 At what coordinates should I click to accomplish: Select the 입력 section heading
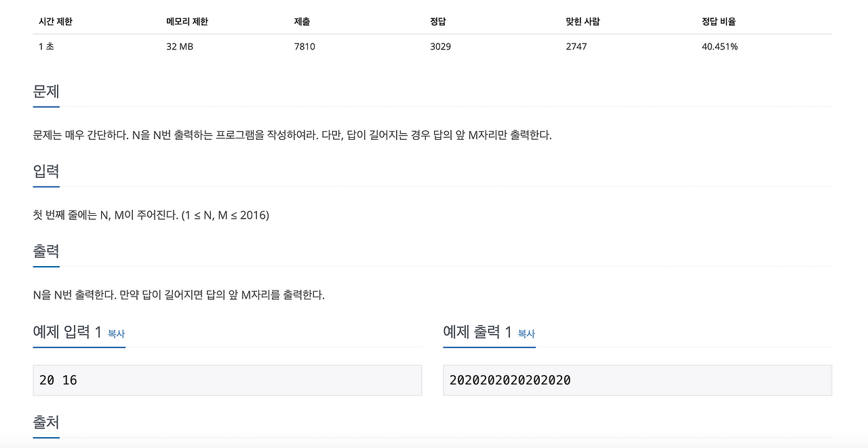[x=45, y=171]
